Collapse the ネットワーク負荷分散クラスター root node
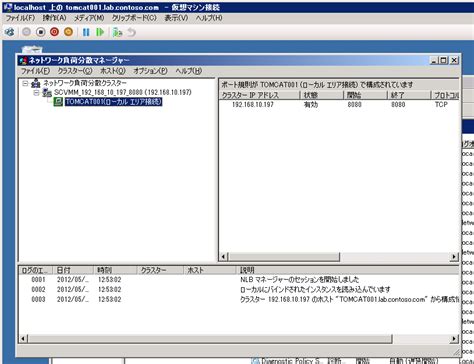The image size is (474, 364). pyautogui.click(x=25, y=83)
